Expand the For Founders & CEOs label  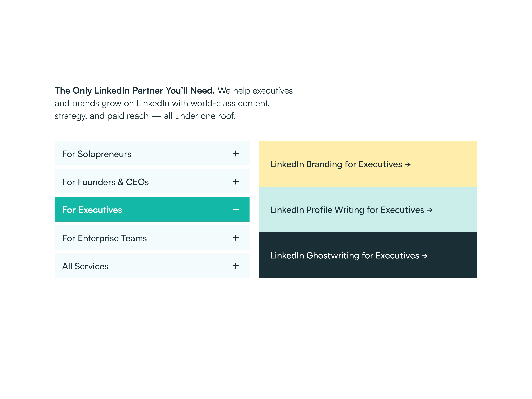click(105, 182)
